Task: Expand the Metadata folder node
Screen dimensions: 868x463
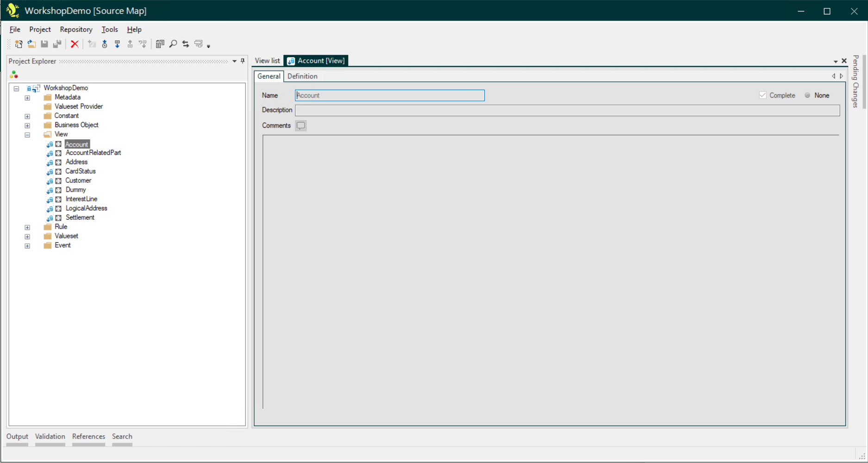Action: click(27, 98)
